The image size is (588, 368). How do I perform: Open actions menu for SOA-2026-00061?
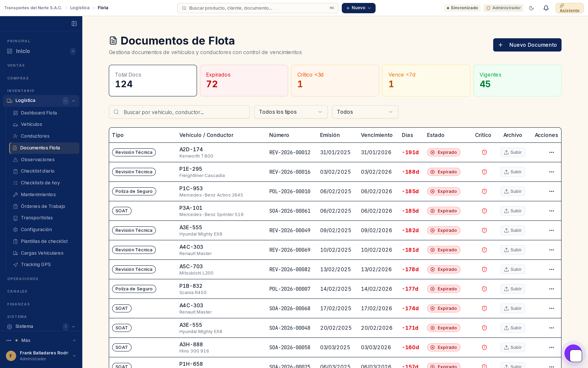point(552,211)
